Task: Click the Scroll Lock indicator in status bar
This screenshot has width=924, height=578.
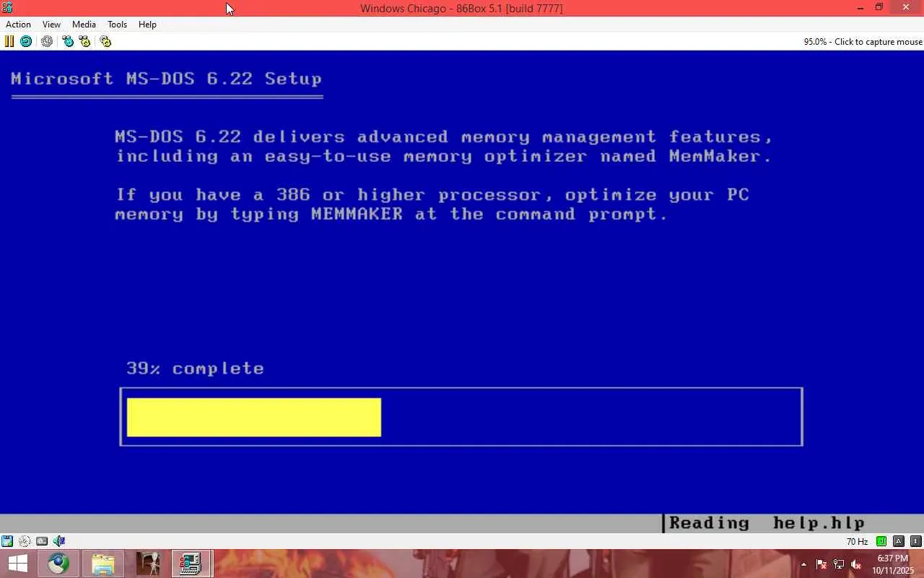Action: (916, 541)
